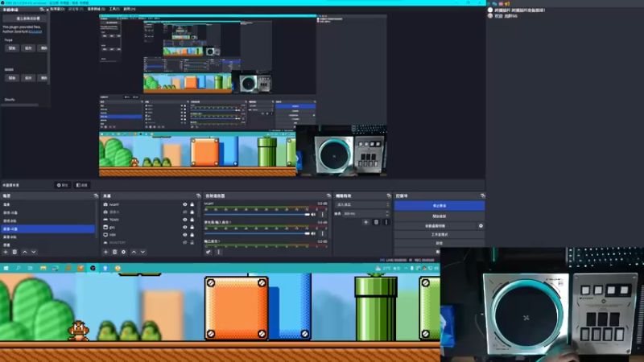Open the help menu labeled (H)
644x362 pixels.
[x=130, y=9]
